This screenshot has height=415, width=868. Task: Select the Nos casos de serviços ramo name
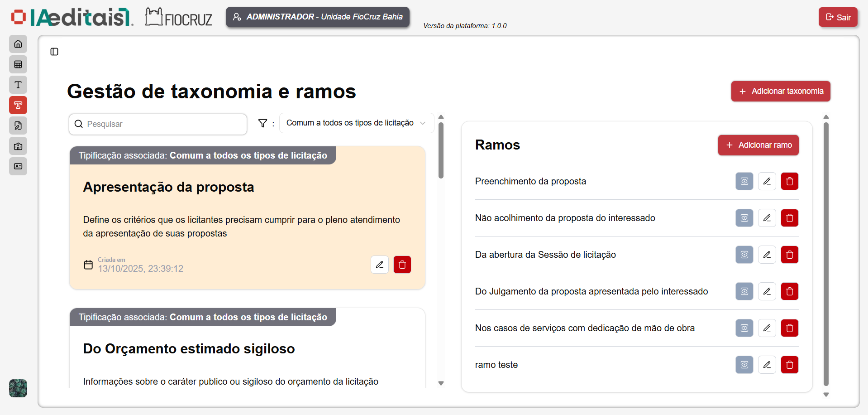tap(585, 328)
